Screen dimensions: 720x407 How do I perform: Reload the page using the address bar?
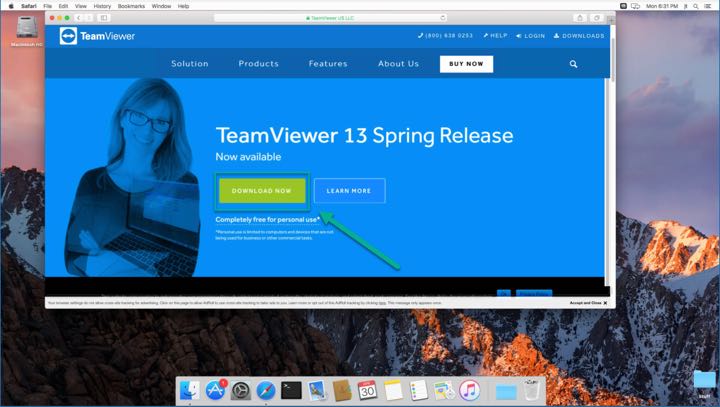[x=442, y=18]
